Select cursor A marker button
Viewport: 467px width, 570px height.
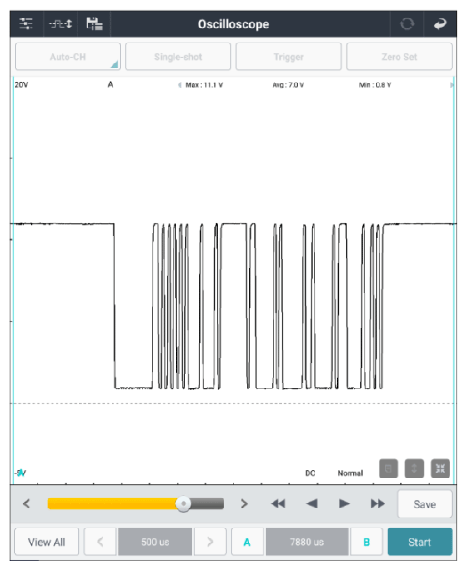247,542
